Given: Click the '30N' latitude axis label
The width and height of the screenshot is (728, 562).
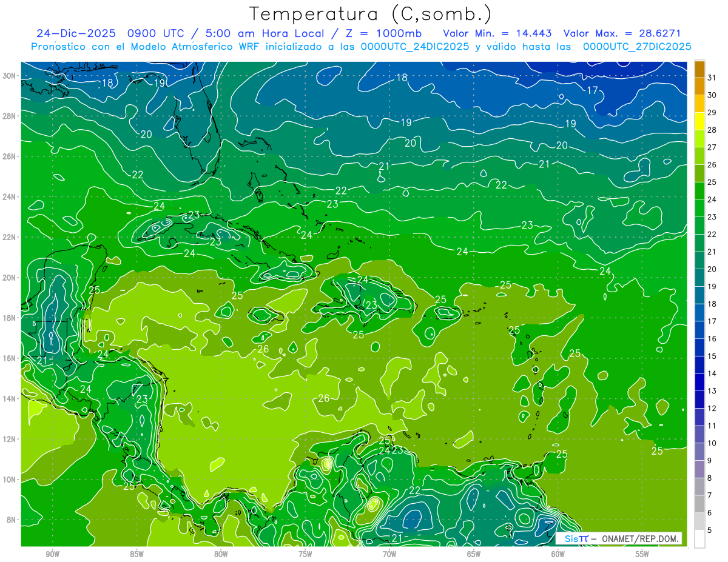Looking at the screenshot, I should click(8, 75).
